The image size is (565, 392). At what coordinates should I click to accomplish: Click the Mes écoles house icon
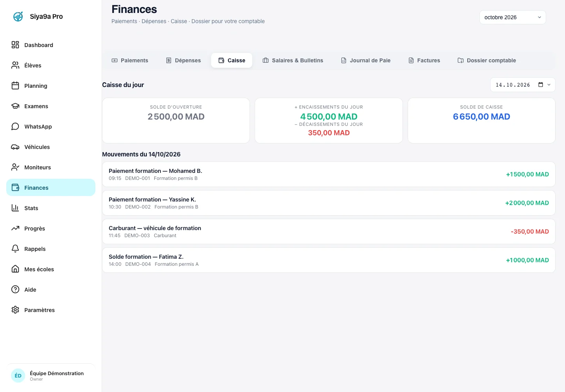[15, 269]
